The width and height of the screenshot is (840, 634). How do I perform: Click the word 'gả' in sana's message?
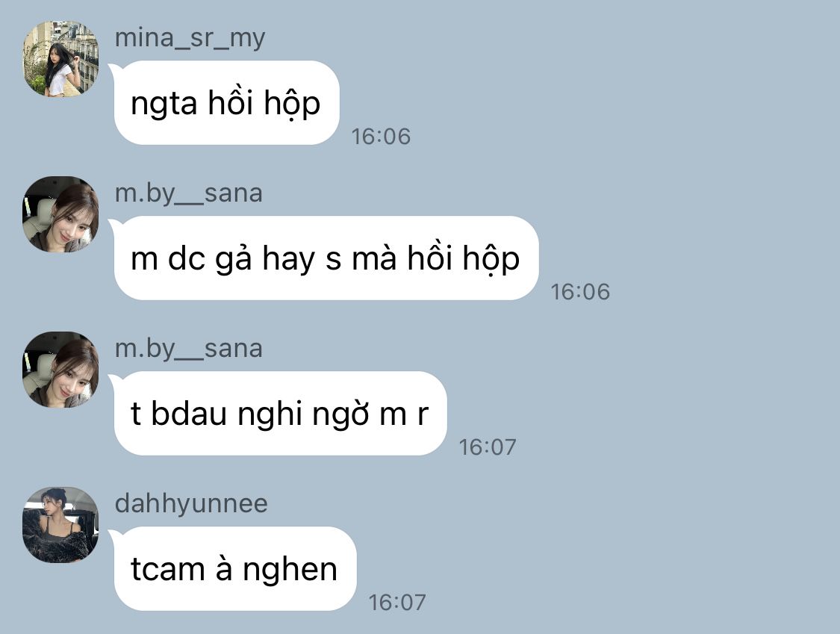[234, 259]
